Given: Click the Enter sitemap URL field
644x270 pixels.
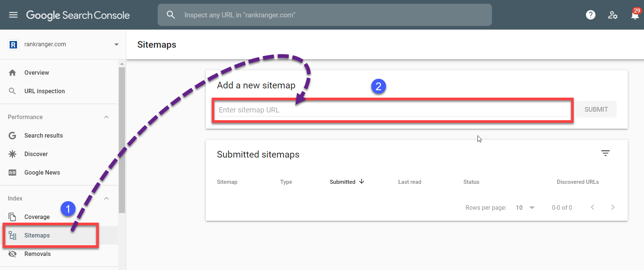Looking at the screenshot, I should 393,110.
